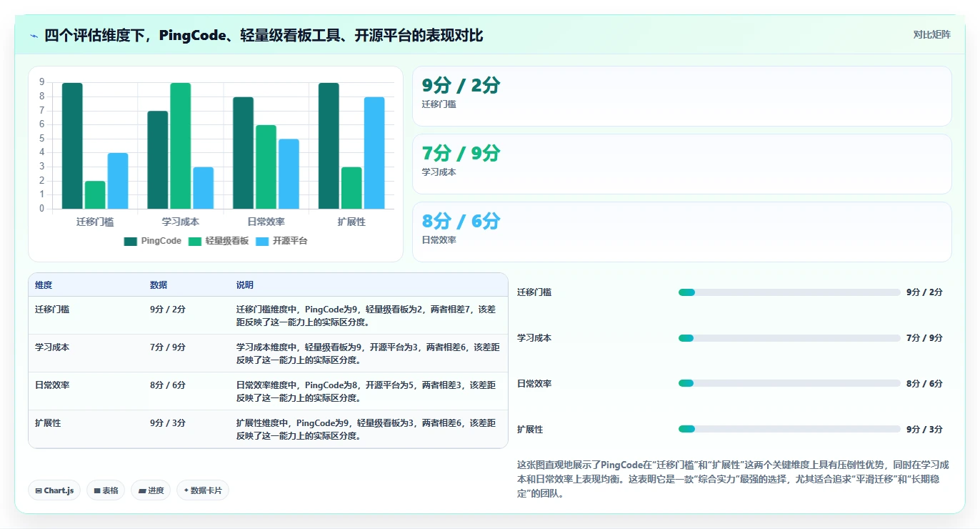Click the 9分 / 3分 table cell

[168, 423]
